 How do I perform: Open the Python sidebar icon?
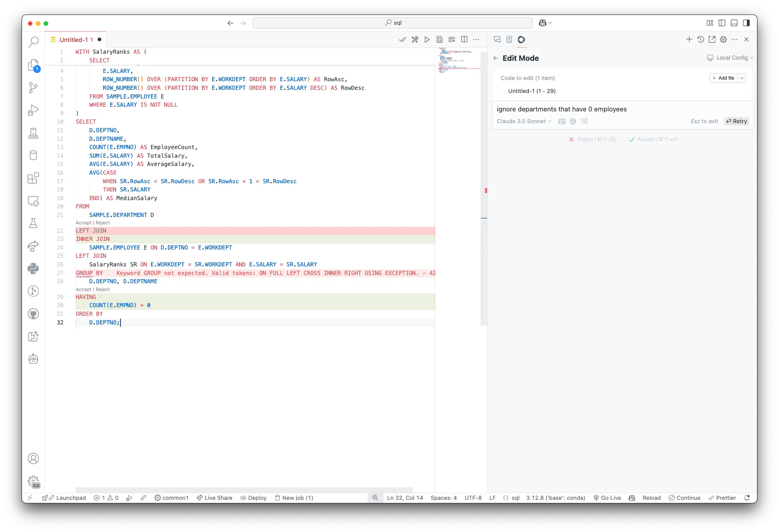click(x=33, y=268)
